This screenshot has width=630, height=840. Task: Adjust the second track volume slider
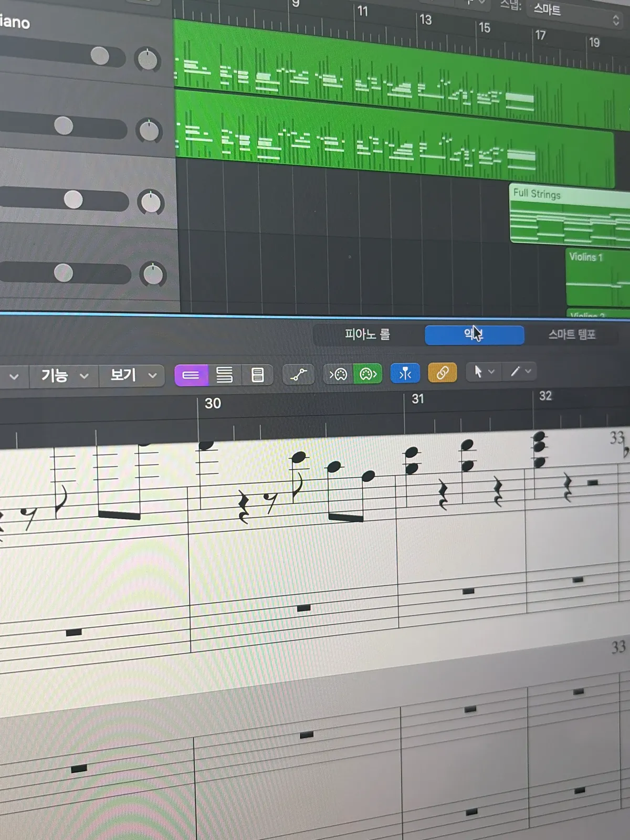[63, 127]
